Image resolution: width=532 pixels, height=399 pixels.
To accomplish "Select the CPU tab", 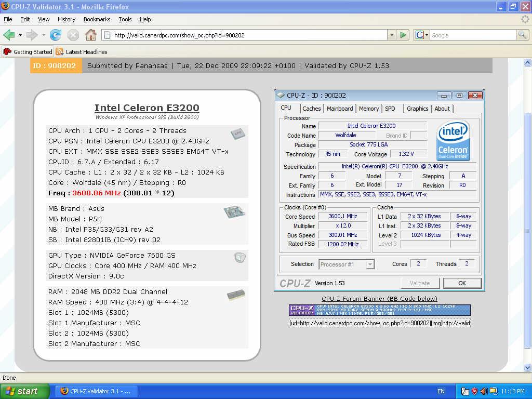I will click(286, 108).
